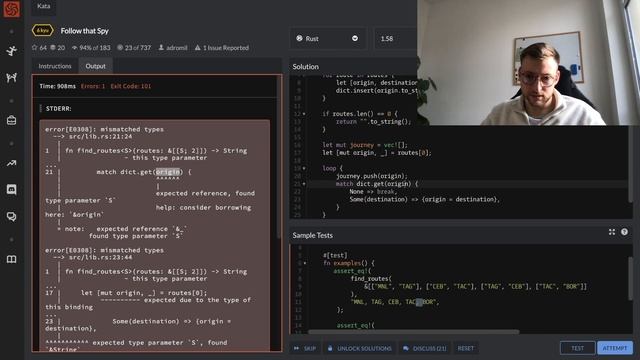Switch to the Instructions tab
The height and width of the screenshot is (360, 640).
coord(55,66)
